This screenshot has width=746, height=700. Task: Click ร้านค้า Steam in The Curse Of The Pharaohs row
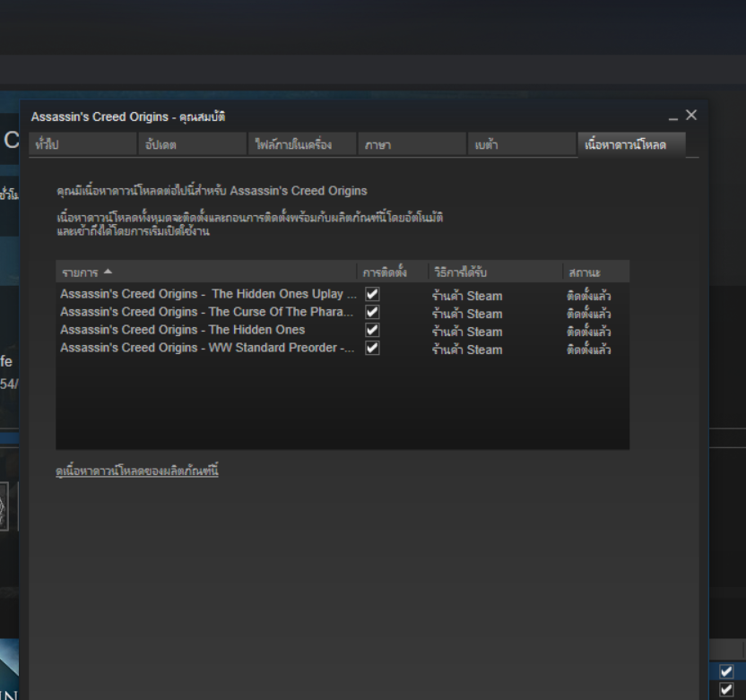coord(467,314)
